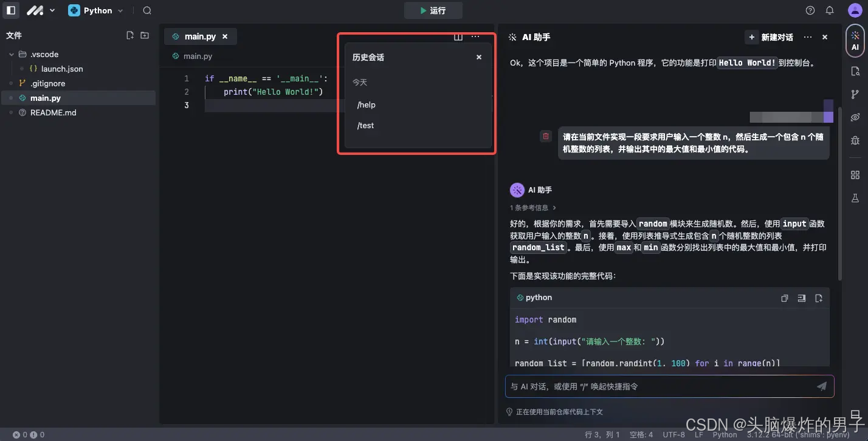Image resolution: width=868 pixels, height=441 pixels.
Task: Select '/help' from the history conversation list
Action: tap(366, 104)
